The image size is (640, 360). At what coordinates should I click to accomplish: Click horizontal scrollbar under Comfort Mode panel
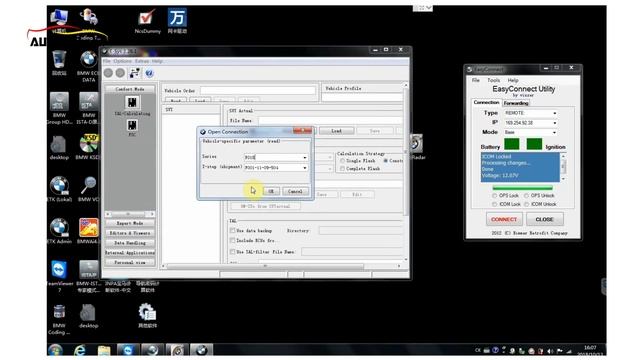coord(130,214)
